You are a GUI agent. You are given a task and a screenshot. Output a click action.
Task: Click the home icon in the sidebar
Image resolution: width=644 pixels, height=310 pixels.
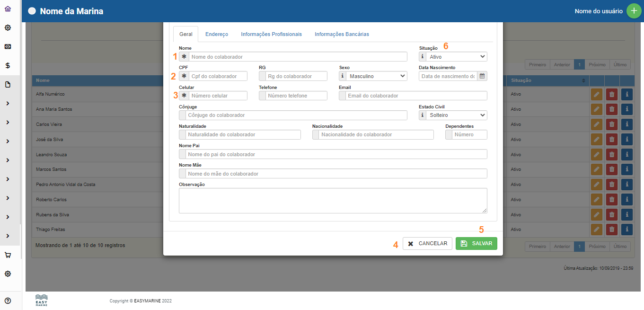tap(8, 9)
